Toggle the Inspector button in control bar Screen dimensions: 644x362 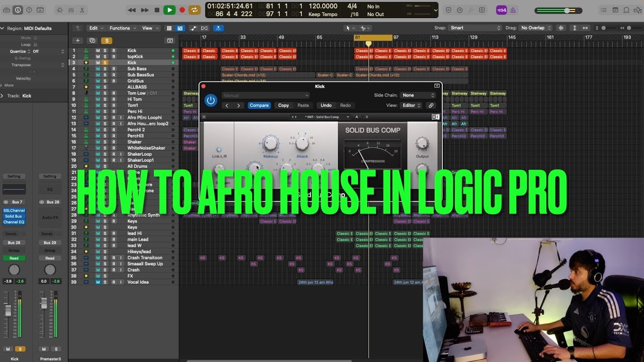point(18,10)
